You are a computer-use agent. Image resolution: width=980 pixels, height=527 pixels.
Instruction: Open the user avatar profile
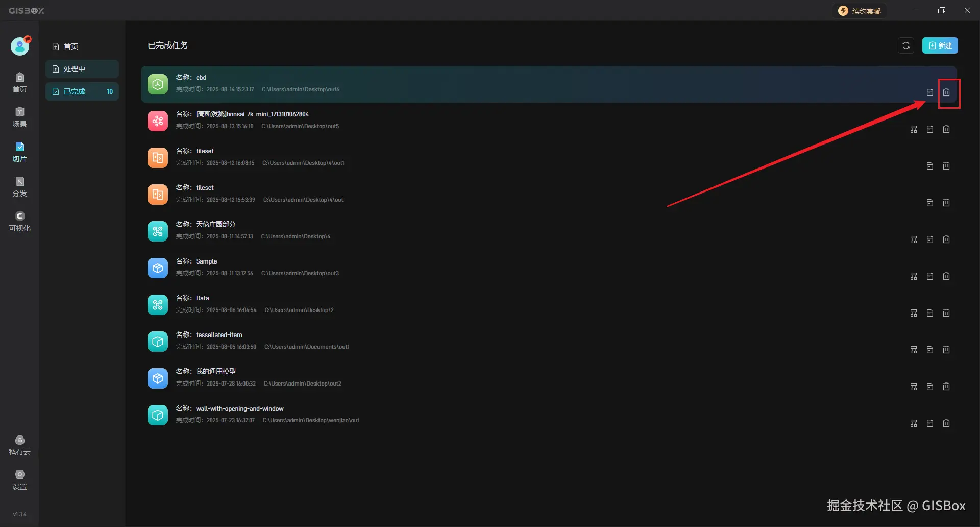[x=20, y=46]
